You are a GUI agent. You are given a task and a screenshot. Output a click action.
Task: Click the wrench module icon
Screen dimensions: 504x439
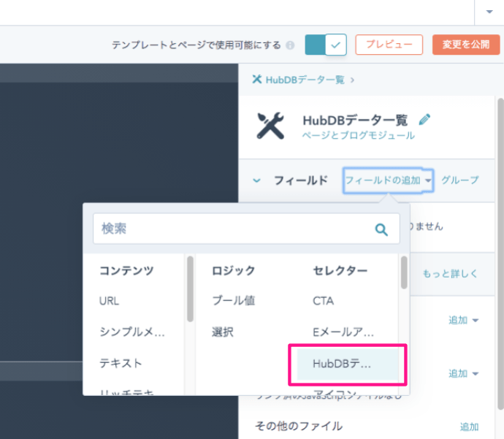(x=270, y=126)
